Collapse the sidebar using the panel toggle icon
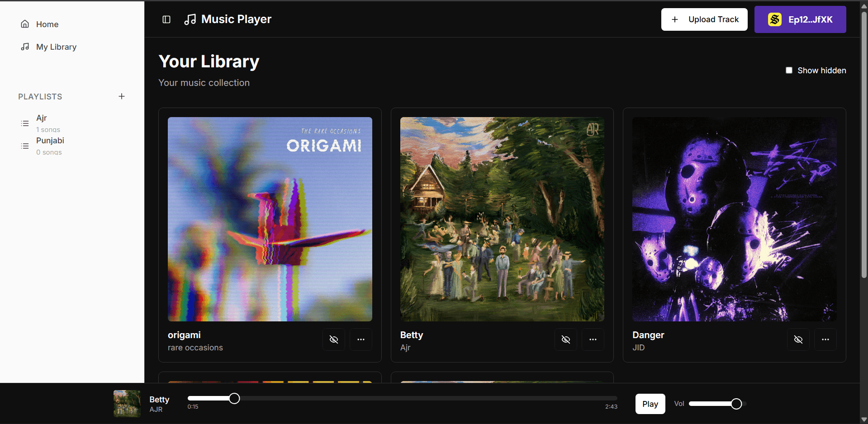Screen dimensions: 868x424 pos(166,19)
